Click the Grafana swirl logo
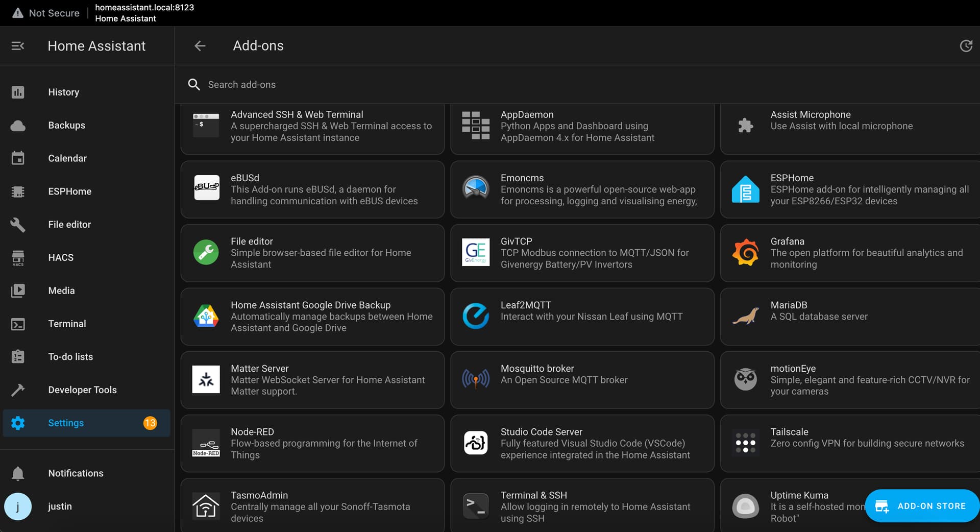 (745, 252)
